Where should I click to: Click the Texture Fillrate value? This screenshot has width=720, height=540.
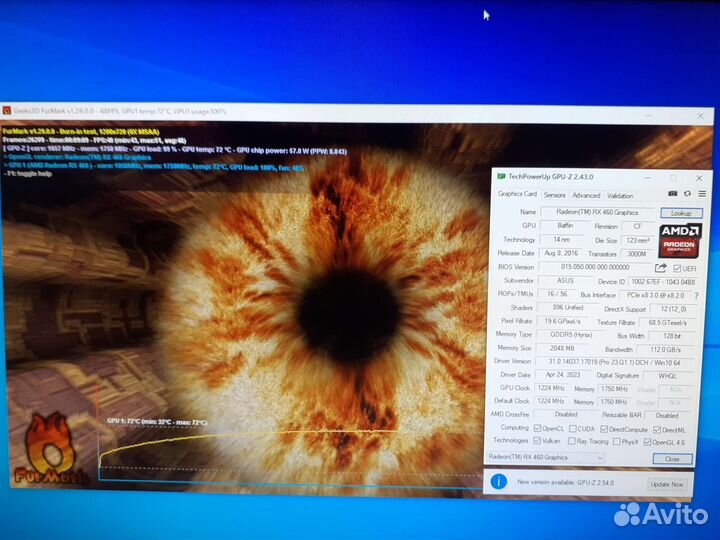668,323
